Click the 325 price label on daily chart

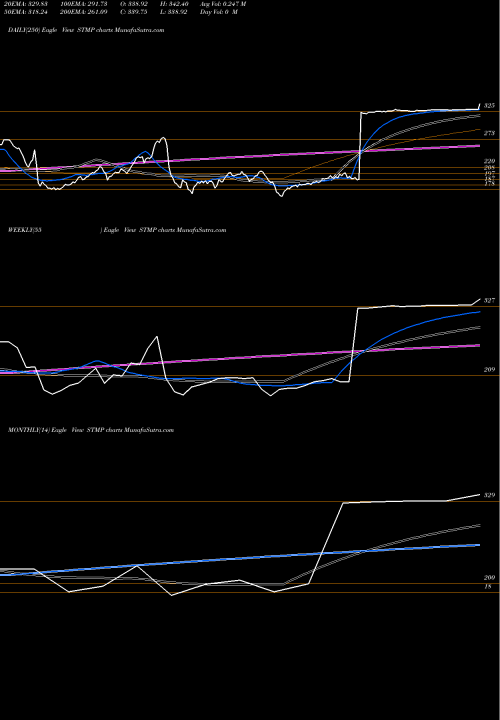489,106
